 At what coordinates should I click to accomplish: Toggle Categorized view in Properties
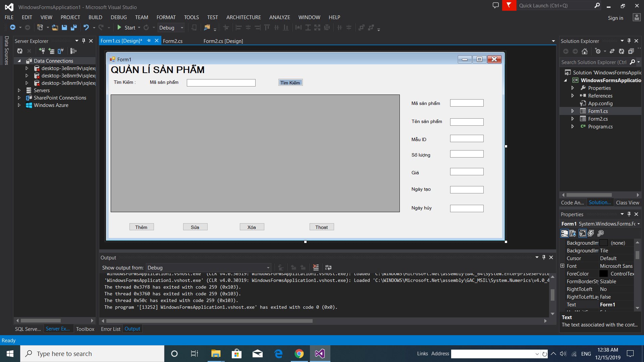[x=564, y=233]
